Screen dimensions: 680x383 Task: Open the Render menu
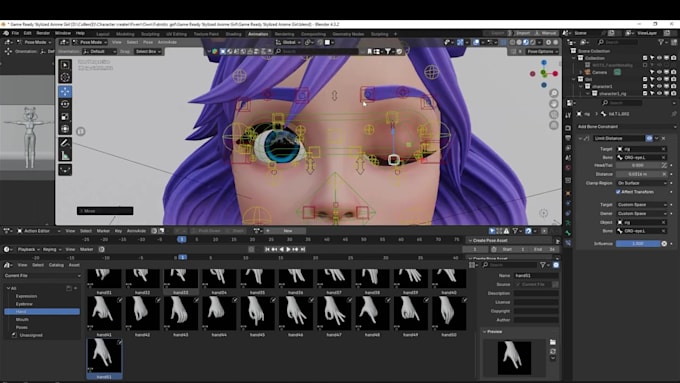[43, 33]
